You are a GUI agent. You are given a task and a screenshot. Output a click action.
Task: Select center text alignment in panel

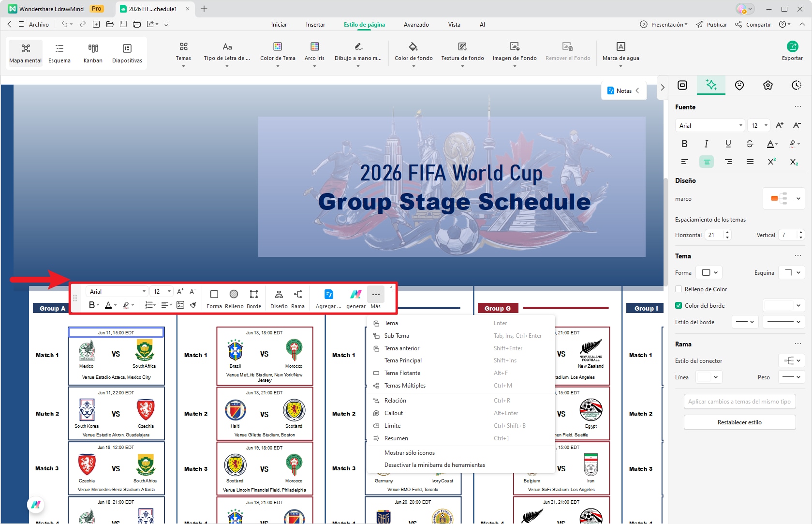tap(707, 162)
